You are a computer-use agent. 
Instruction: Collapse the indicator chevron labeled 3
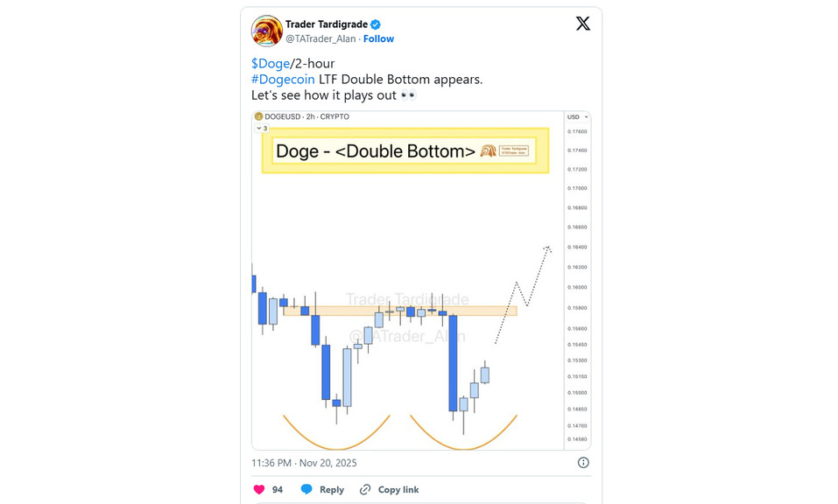coord(258,128)
